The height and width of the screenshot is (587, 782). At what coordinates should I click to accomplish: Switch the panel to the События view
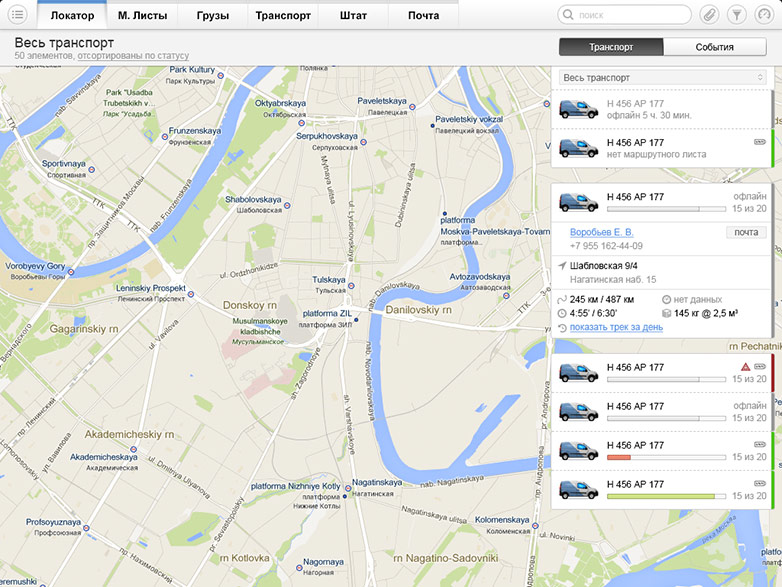tap(715, 47)
